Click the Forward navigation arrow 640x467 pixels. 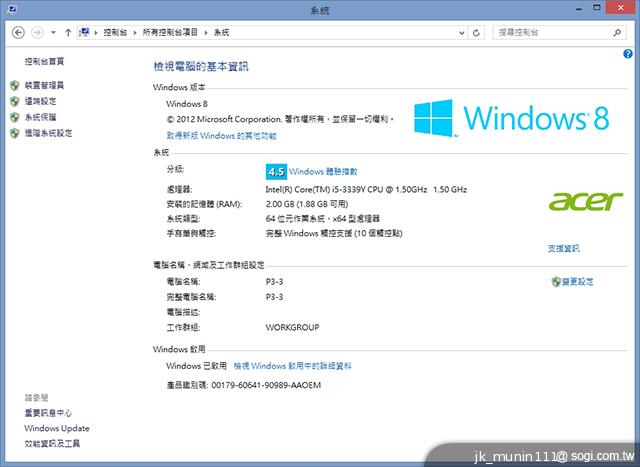coord(37,32)
